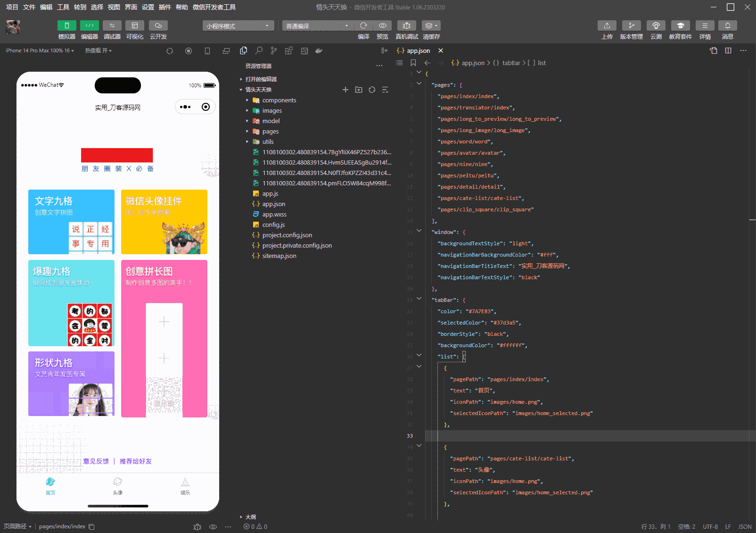Toggle the debugger (调试器) panel

point(112,26)
